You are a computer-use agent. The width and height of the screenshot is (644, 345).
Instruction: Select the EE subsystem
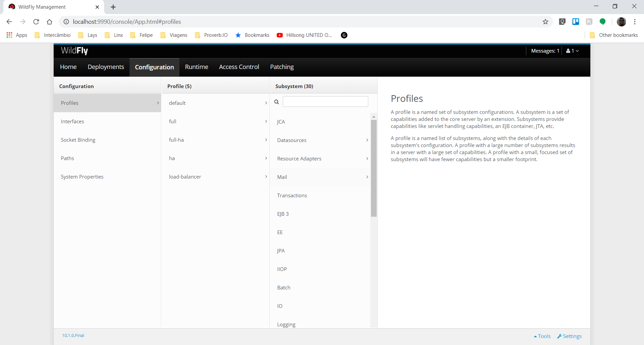pos(320,232)
